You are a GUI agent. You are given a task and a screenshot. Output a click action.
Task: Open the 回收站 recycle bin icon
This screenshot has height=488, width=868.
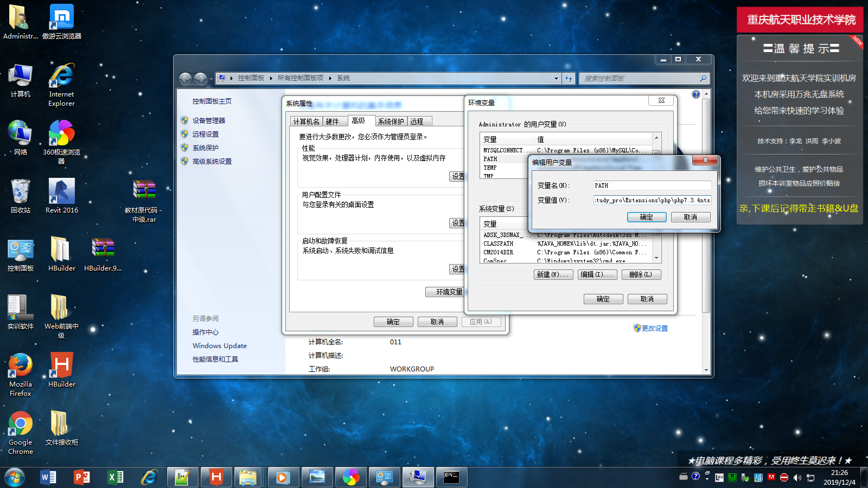point(21,196)
